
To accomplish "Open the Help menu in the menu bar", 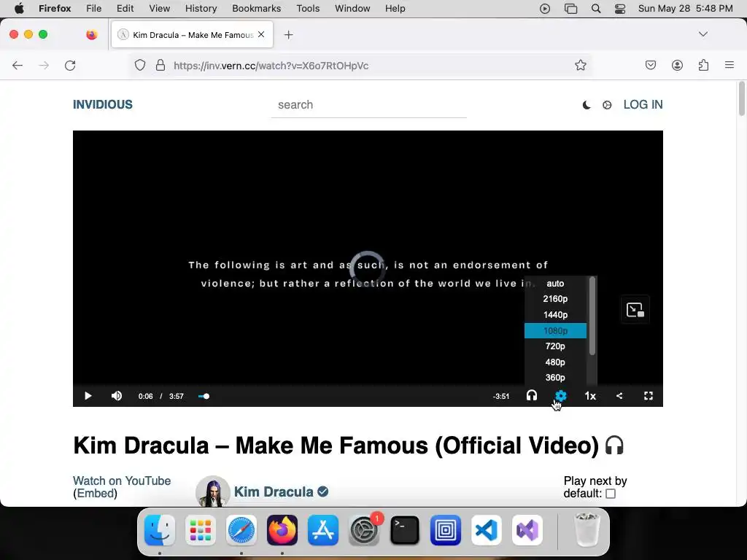I will (x=395, y=8).
